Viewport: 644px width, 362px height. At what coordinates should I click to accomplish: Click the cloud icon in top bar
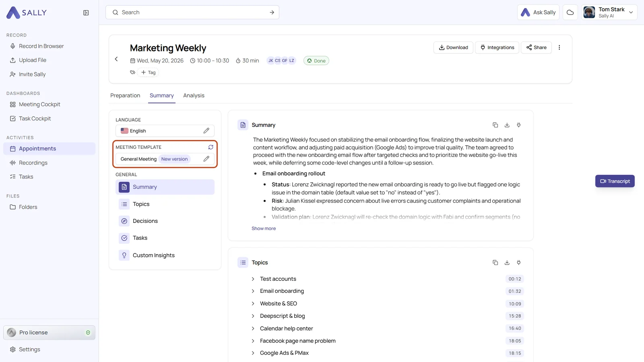570,12
